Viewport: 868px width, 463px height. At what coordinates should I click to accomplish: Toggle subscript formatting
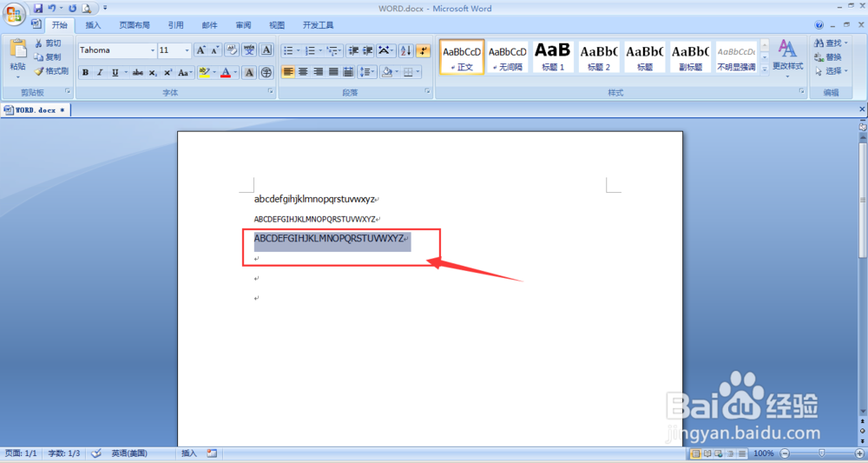point(153,73)
